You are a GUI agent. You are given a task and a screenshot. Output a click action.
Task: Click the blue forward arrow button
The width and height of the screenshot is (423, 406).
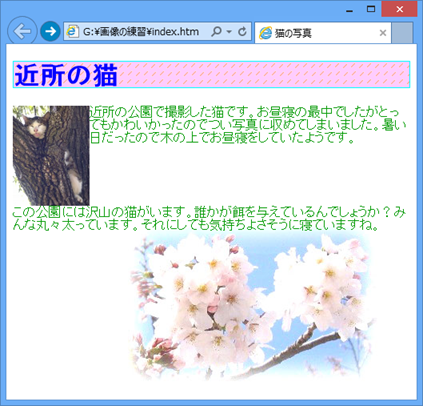(x=50, y=32)
